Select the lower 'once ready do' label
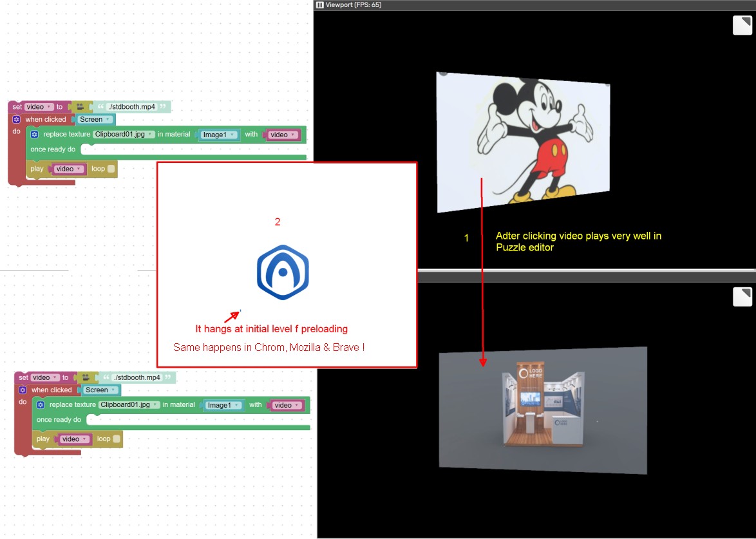 (x=59, y=420)
